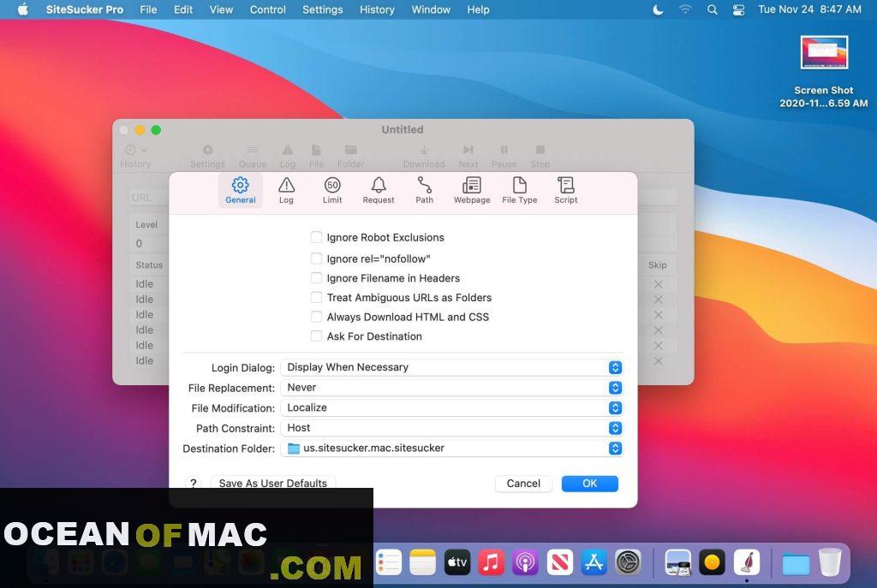Screen dimensions: 877x588
Task: Open the Settings menu in the menu bar
Action: [x=322, y=9]
